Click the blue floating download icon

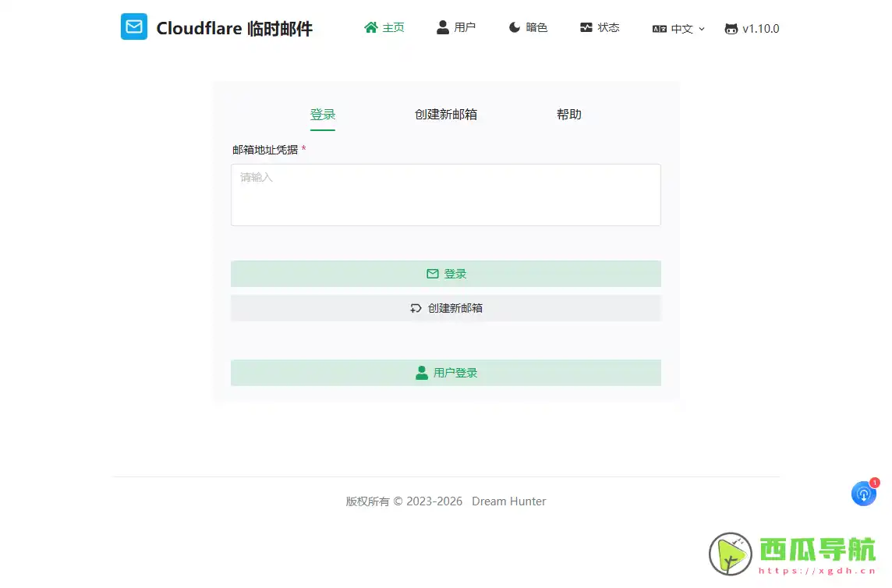tap(864, 494)
